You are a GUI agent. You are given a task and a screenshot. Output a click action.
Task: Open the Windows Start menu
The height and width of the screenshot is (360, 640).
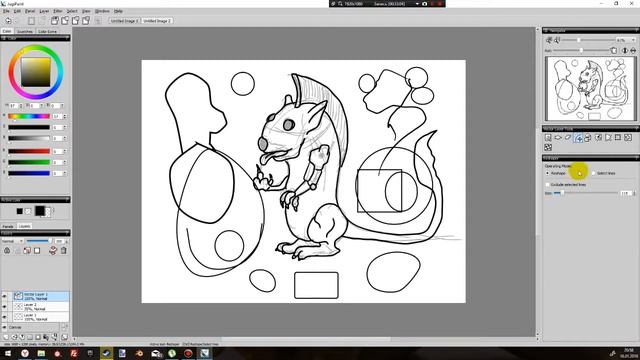[8, 353]
